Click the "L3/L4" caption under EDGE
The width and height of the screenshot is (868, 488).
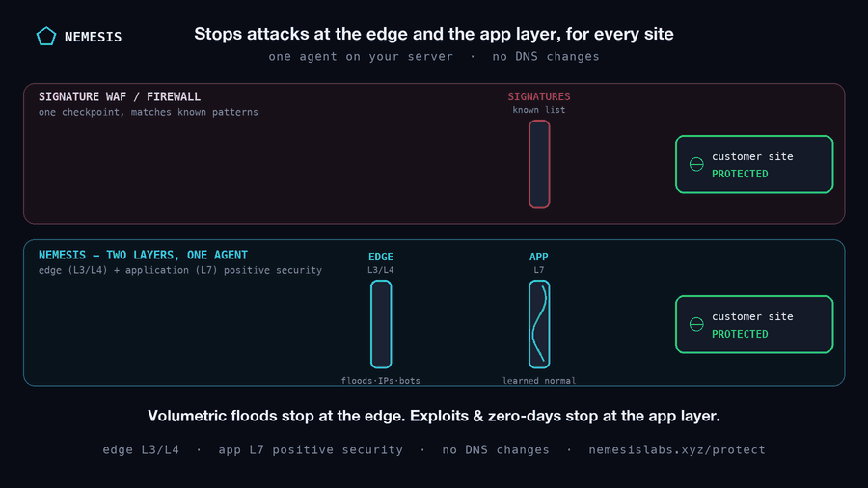381,270
